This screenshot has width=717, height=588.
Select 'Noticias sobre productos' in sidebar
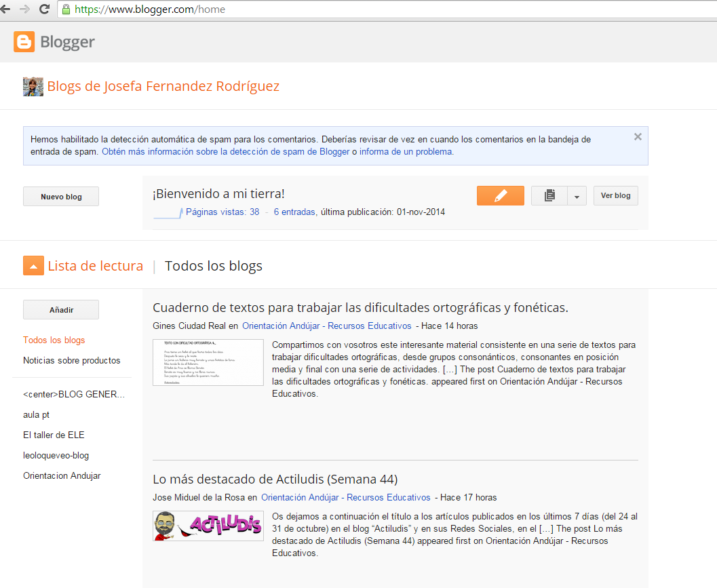(x=72, y=360)
